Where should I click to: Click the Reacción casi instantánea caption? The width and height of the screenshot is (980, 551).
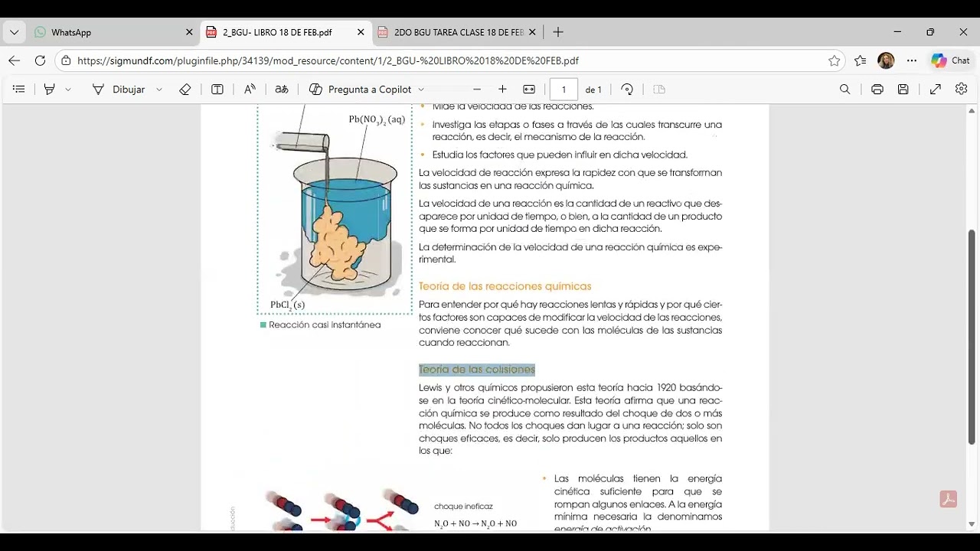[325, 325]
